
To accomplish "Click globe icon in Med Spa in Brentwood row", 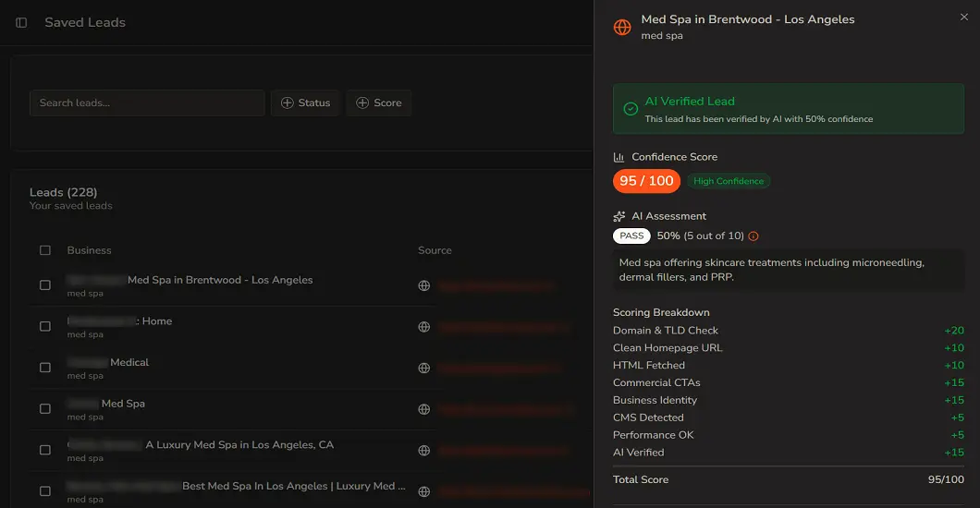I will 423,285.
